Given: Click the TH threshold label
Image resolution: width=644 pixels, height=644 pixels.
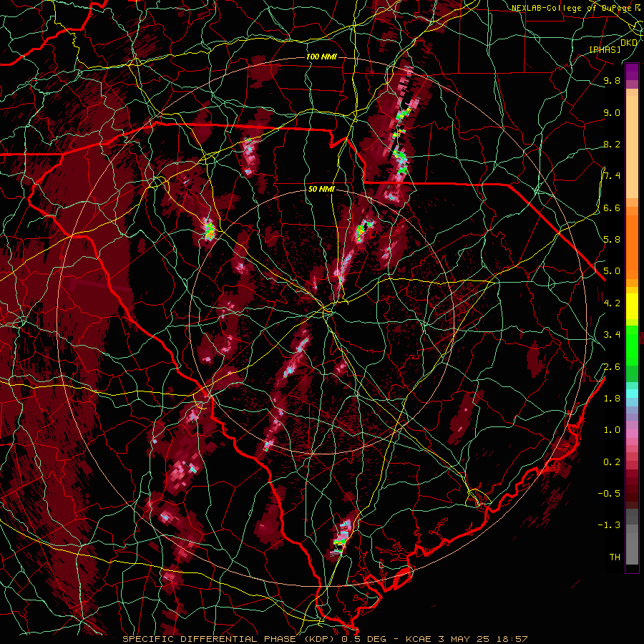Looking at the screenshot, I should (x=615, y=557).
